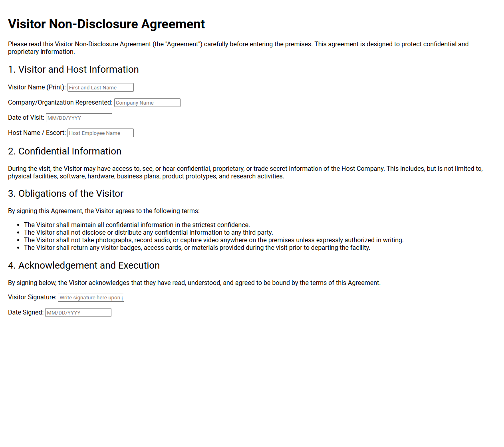Click the 'By signing this Agreement' sentence
The width and height of the screenshot is (504, 447).
(104, 211)
